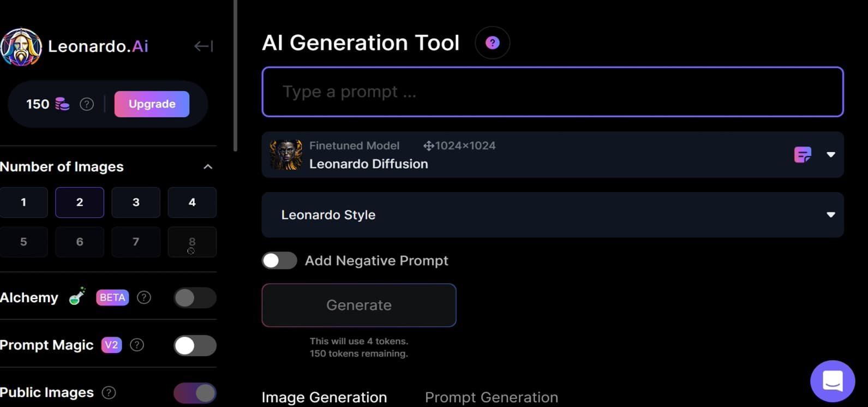This screenshot has width=868, height=407.
Task: Click into the Type a prompt field
Action: [553, 92]
